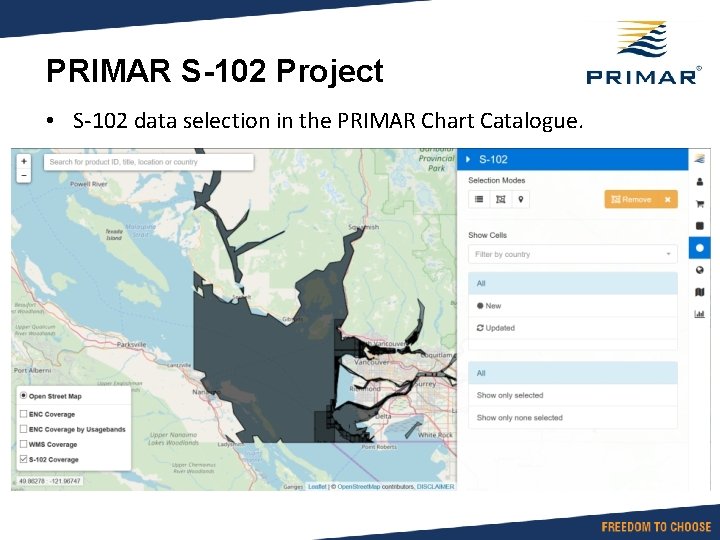The height and width of the screenshot is (540, 720).
Task: Open the globe sidebar icon
Action: 699,270
